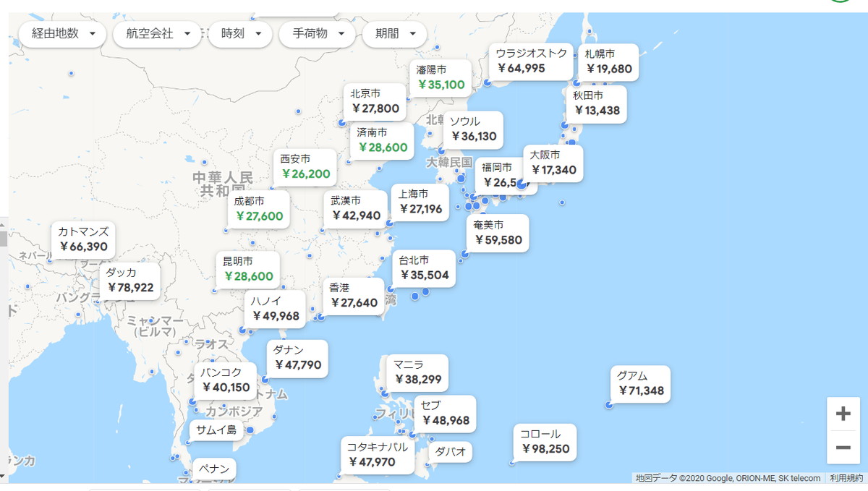Select the 札幌市 ¥19,680 price label

[x=608, y=62]
